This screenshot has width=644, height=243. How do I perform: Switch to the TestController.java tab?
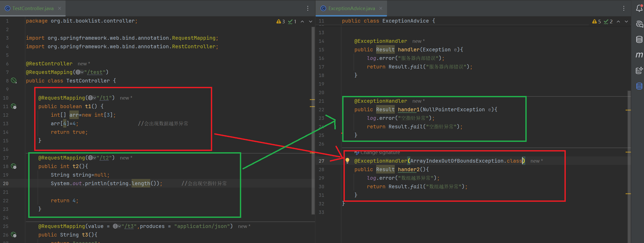click(x=33, y=8)
